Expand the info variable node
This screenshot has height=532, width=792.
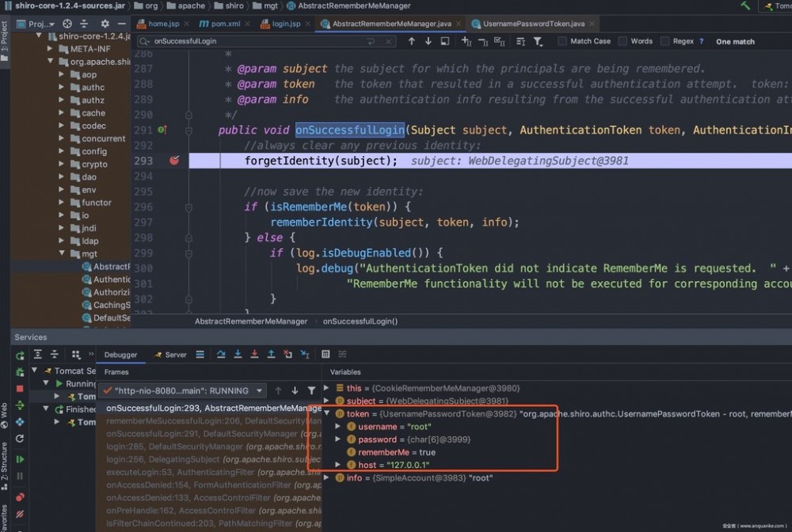point(328,477)
